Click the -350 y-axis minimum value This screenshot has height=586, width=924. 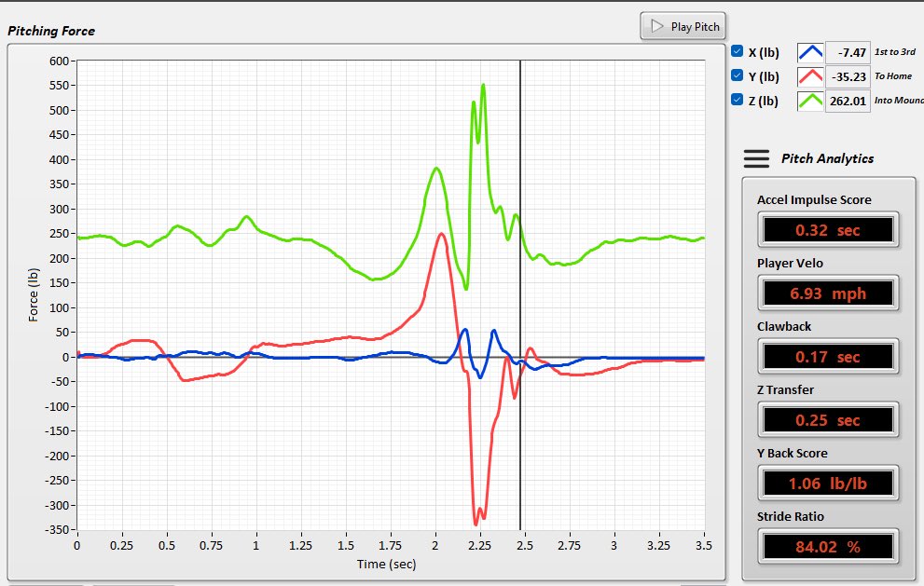pos(57,529)
